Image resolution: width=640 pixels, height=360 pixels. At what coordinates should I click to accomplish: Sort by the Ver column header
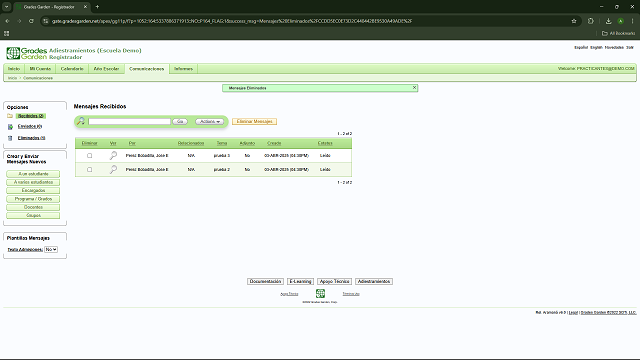(113, 143)
